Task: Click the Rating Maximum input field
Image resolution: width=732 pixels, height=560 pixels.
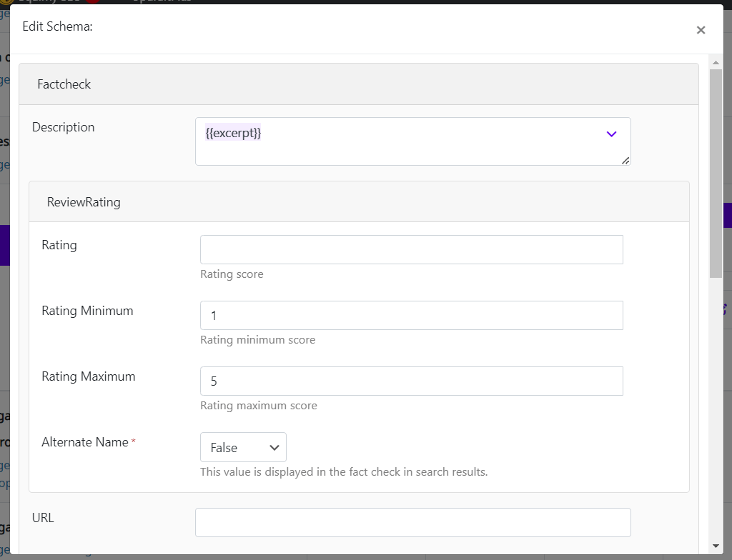Action: pyautogui.click(x=411, y=381)
